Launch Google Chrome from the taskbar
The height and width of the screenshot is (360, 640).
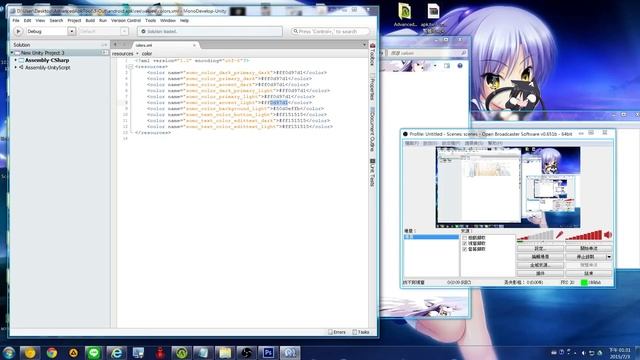point(51,353)
